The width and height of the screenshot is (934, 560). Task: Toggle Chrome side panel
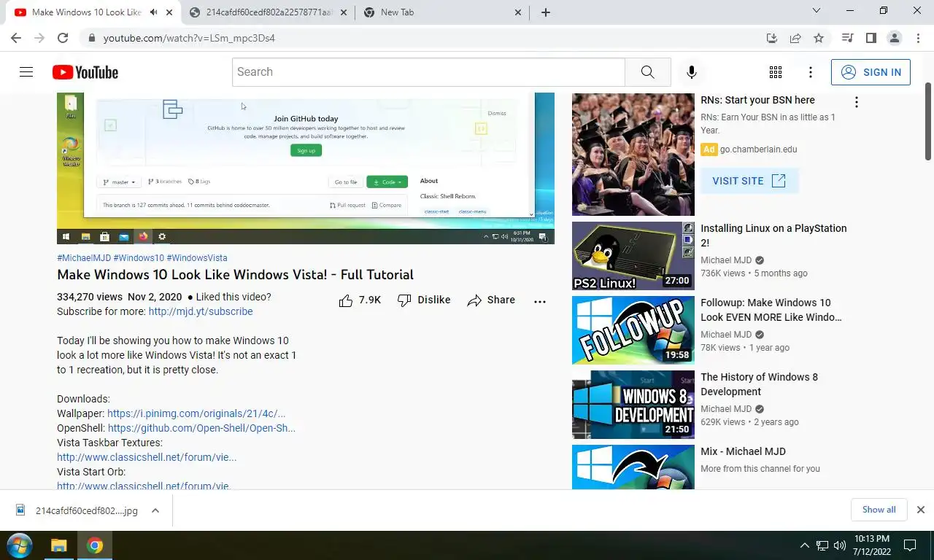pyautogui.click(x=871, y=38)
